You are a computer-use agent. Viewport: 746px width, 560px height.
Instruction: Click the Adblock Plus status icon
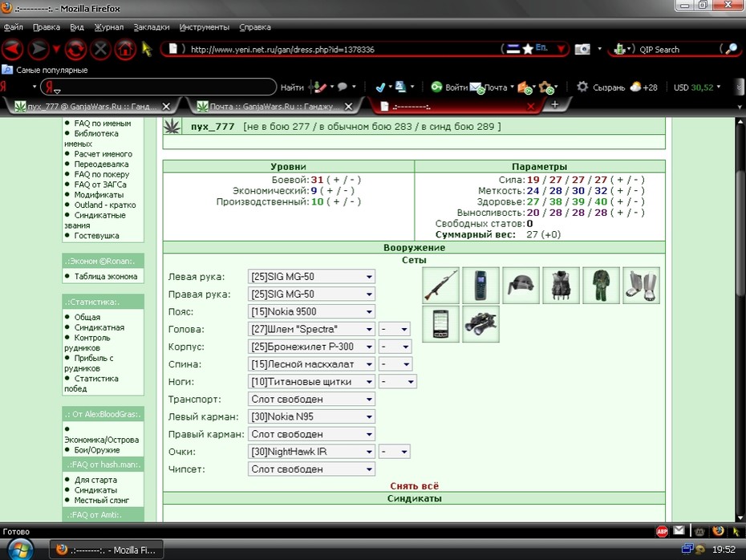662,531
